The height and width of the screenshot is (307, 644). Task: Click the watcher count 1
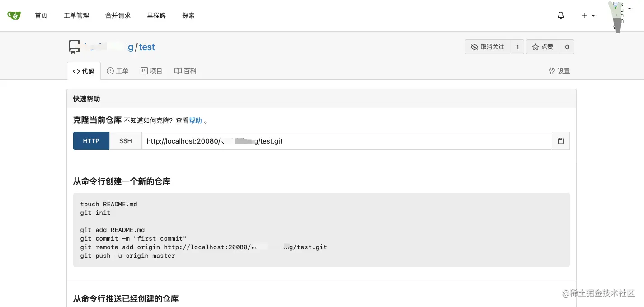tap(517, 47)
